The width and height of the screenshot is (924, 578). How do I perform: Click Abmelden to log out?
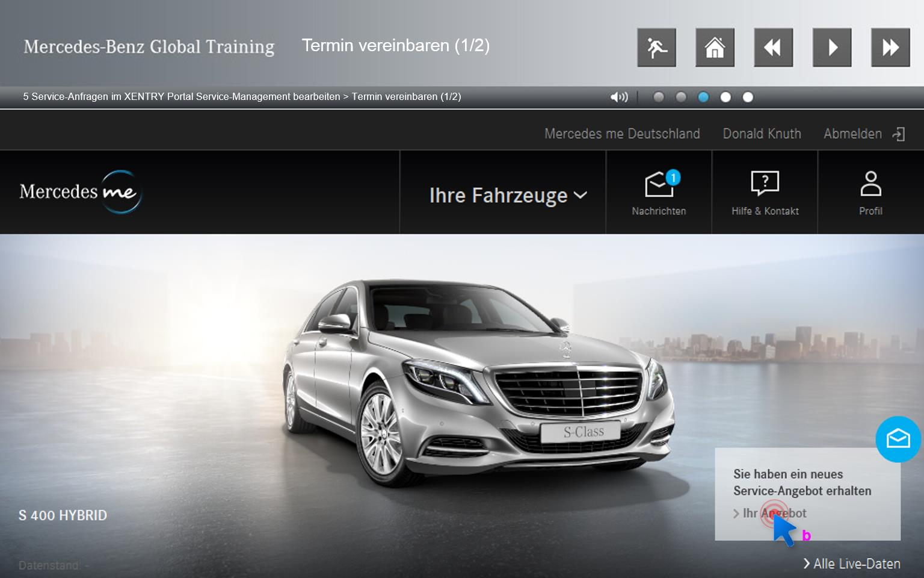point(852,134)
